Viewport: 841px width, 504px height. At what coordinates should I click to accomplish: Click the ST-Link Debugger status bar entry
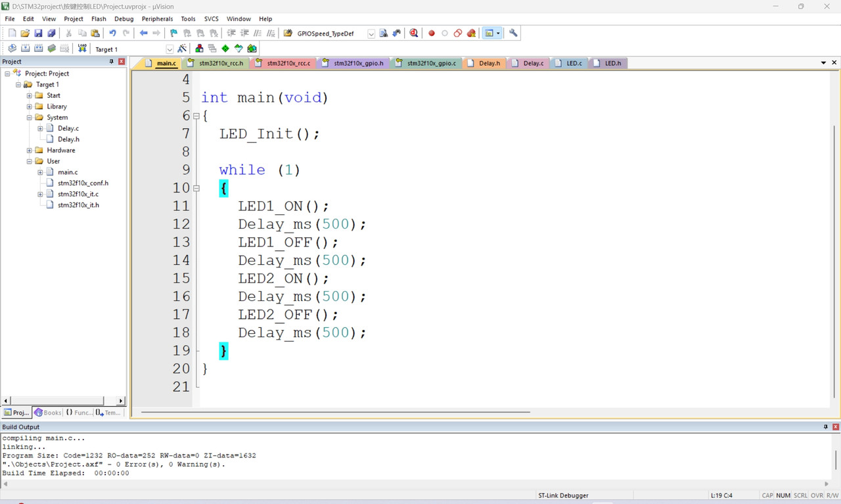[563, 495]
